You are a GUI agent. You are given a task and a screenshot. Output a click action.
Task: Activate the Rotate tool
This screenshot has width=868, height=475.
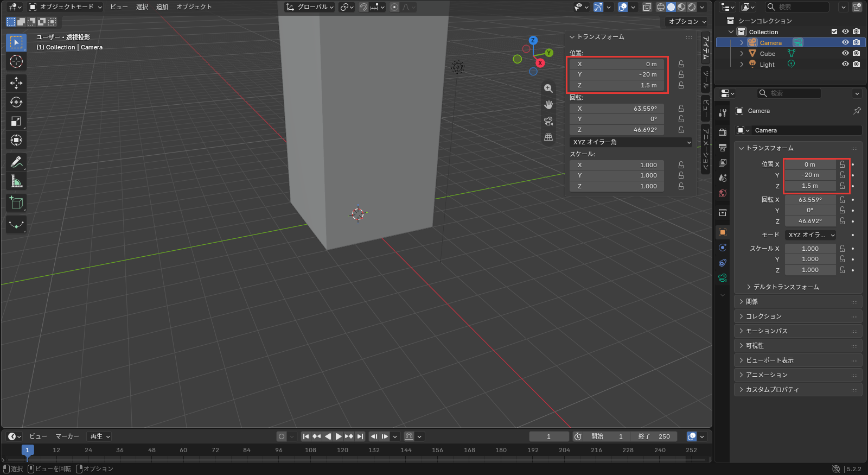pos(16,102)
